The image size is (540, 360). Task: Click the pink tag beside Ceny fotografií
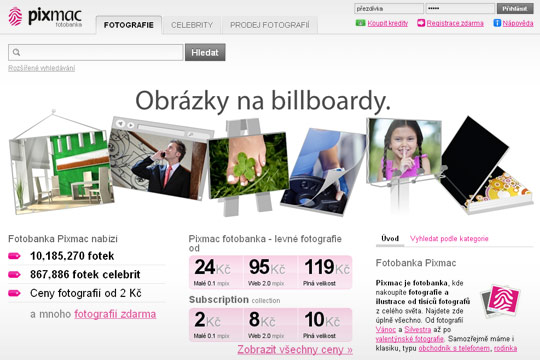[x=14, y=293]
